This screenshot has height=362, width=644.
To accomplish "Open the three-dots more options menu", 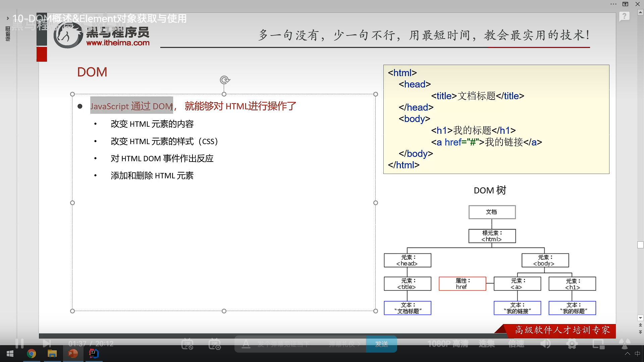I will (613, 4).
